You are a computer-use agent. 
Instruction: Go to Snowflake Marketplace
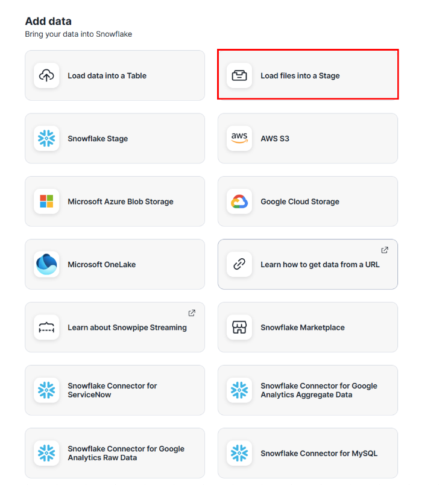point(308,327)
